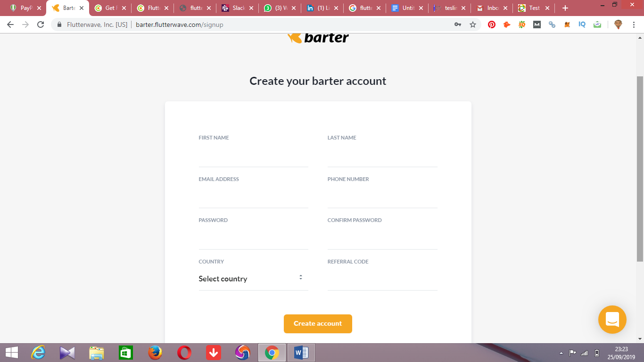Click the Confirm Password input field
Image resolution: width=644 pixels, height=362 pixels.
382,238
